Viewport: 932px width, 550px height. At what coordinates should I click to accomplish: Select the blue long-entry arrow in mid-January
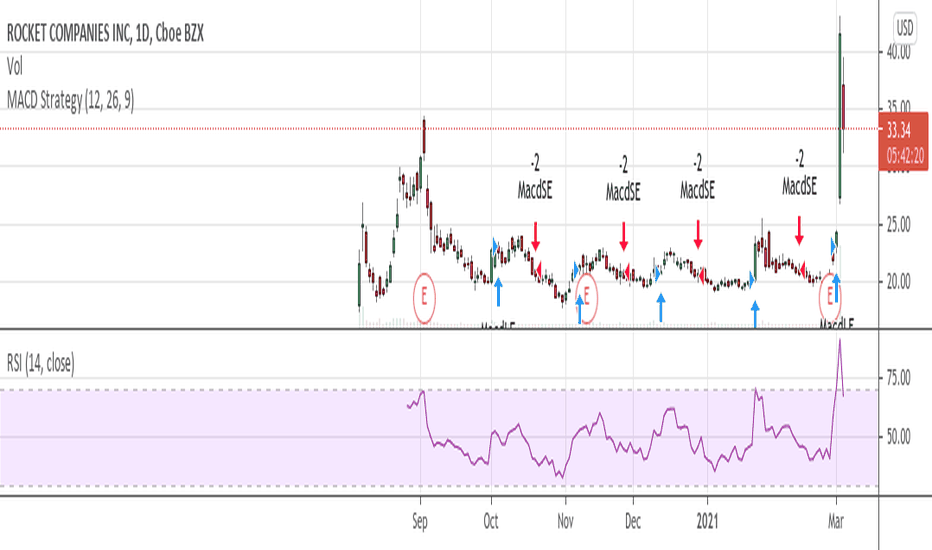coord(755,315)
